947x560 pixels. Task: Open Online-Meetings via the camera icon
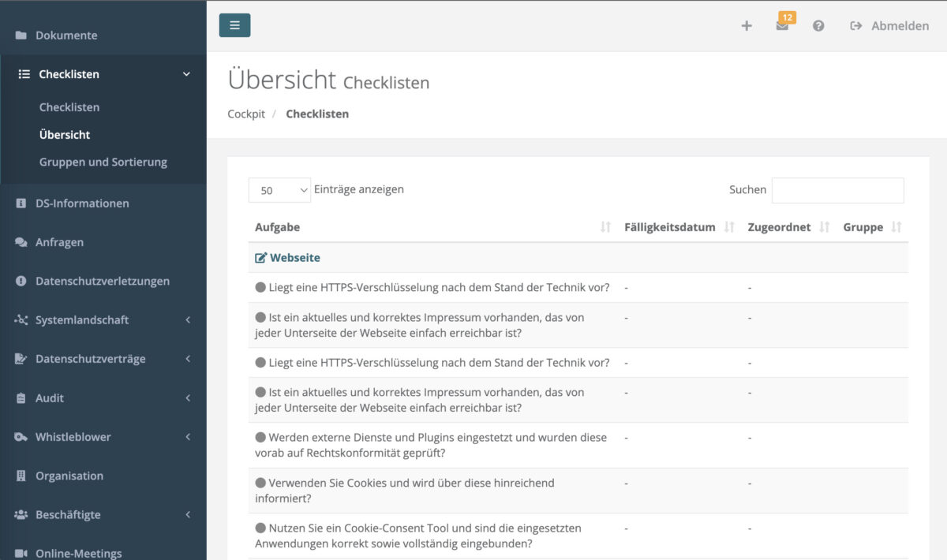20,553
